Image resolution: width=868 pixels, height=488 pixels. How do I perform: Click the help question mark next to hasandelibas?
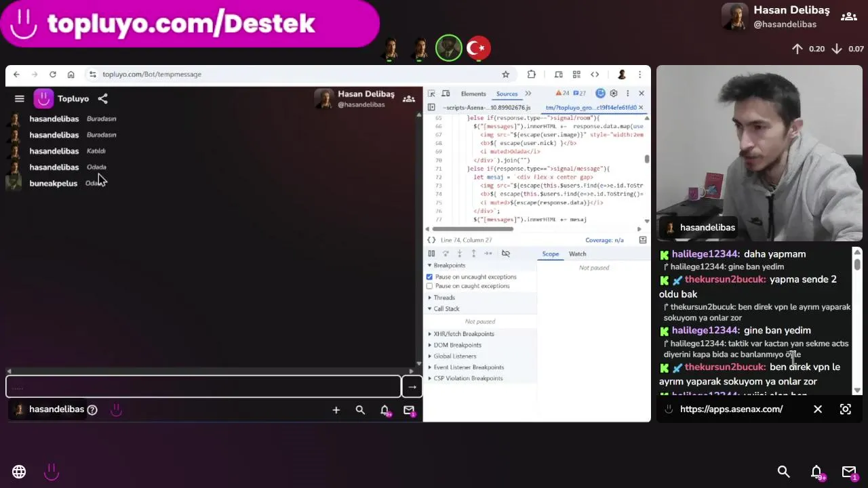click(x=92, y=410)
